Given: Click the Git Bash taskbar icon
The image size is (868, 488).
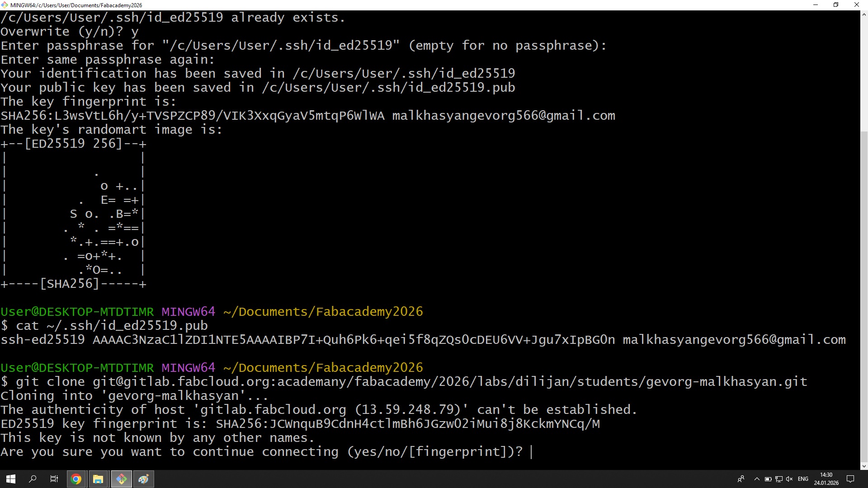Looking at the screenshot, I should coord(121,479).
